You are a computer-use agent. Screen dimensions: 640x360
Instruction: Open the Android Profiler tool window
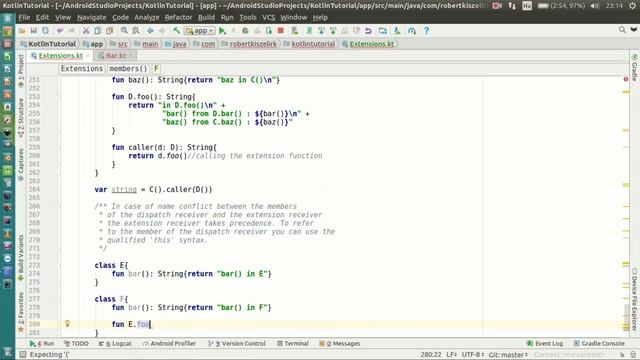point(169,344)
